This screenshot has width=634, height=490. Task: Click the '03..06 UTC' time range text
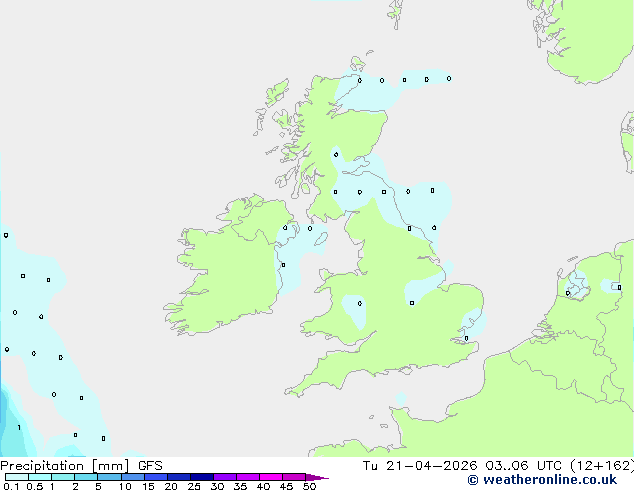click(x=526, y=466)
